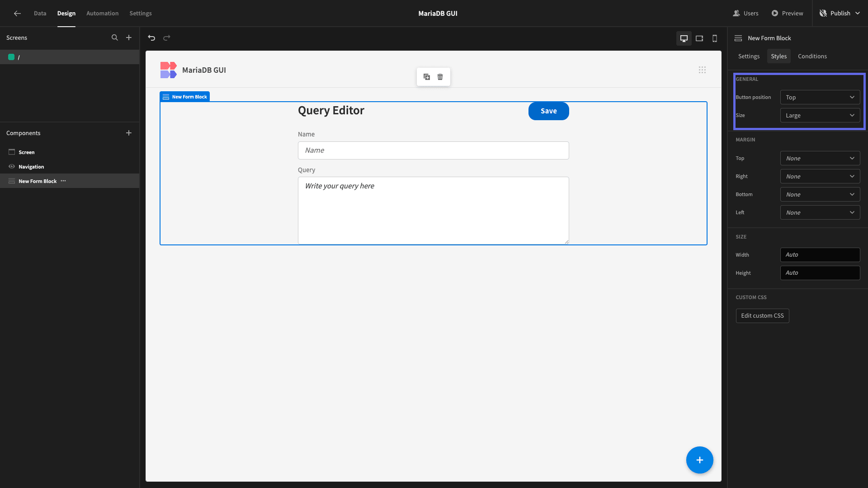Click the Edit custom CSS button
Viewport: 868px width, 488px height.
point(762,316)
